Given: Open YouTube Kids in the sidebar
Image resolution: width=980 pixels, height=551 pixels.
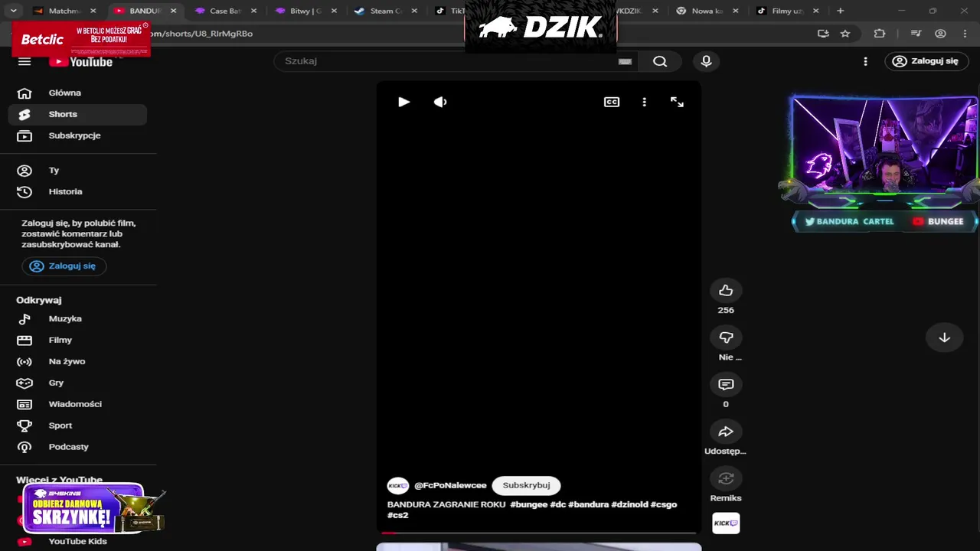Looking at the screenshot, I should (x=77, y=541).
